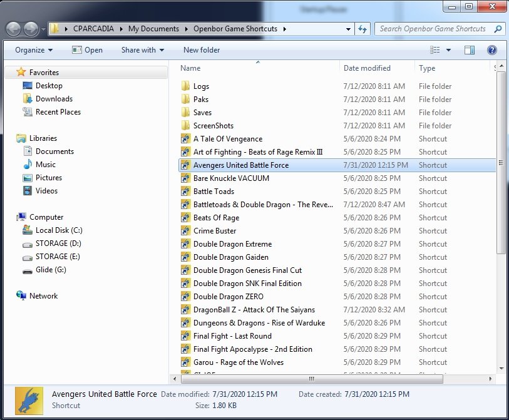
Task: Click the Forward navigation arrow button
Action: pos(31,29)
